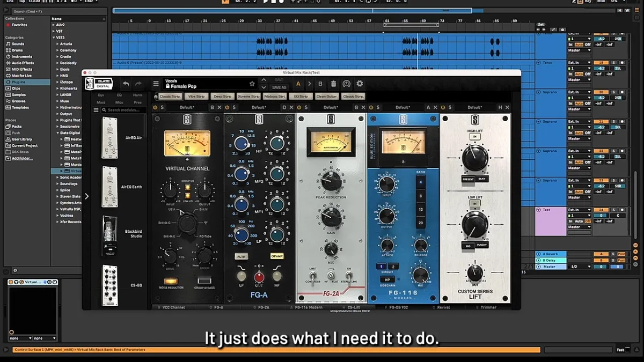The image size is (644, 362).
Task: Favorite the Female Pop preset with star
Action: 252,84
